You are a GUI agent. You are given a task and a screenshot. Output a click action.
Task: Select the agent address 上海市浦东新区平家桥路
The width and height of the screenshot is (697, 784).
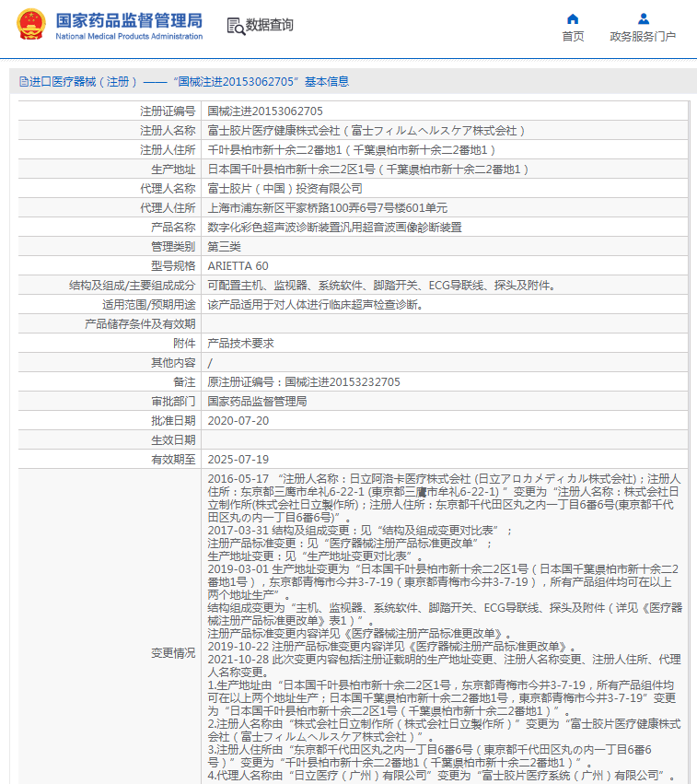pyautogui.click(x=327, y=208)
